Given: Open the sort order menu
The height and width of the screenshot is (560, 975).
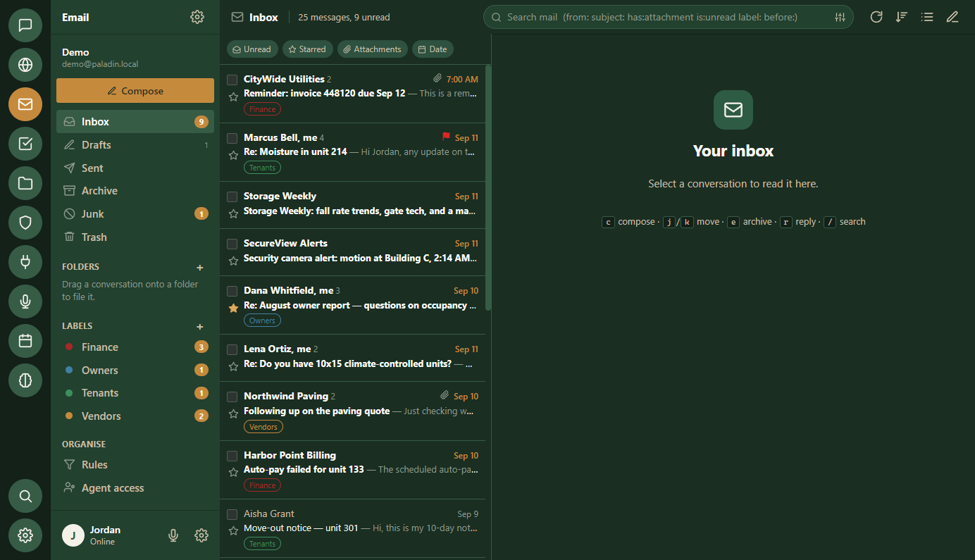Looking at the screenshot, I should pyautogui.click(x=902, y=17).
